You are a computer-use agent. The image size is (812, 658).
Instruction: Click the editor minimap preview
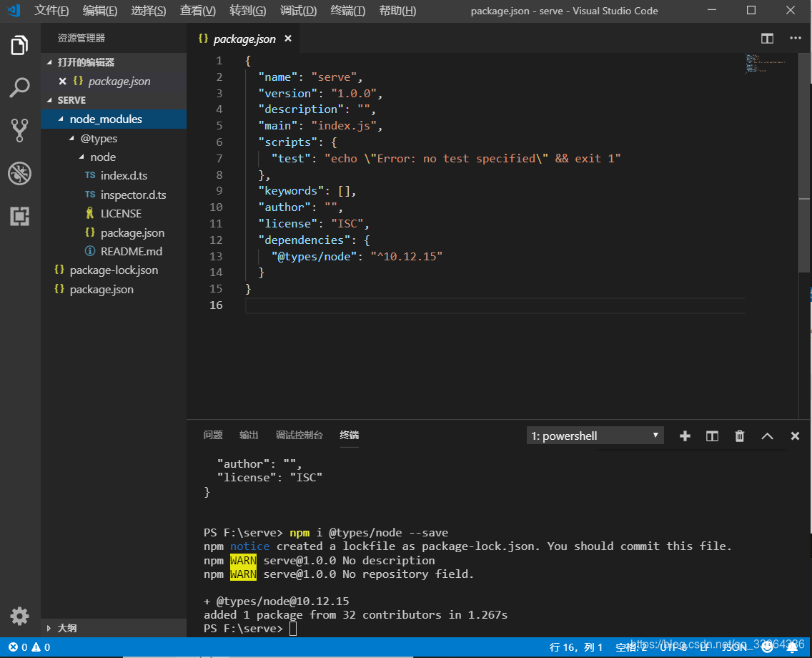766,63
